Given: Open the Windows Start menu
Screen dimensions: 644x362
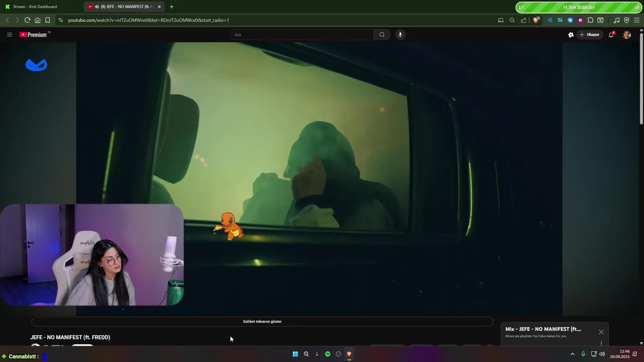Looking at the screenshot, I should pyautogui.click(x=295, y=354).
